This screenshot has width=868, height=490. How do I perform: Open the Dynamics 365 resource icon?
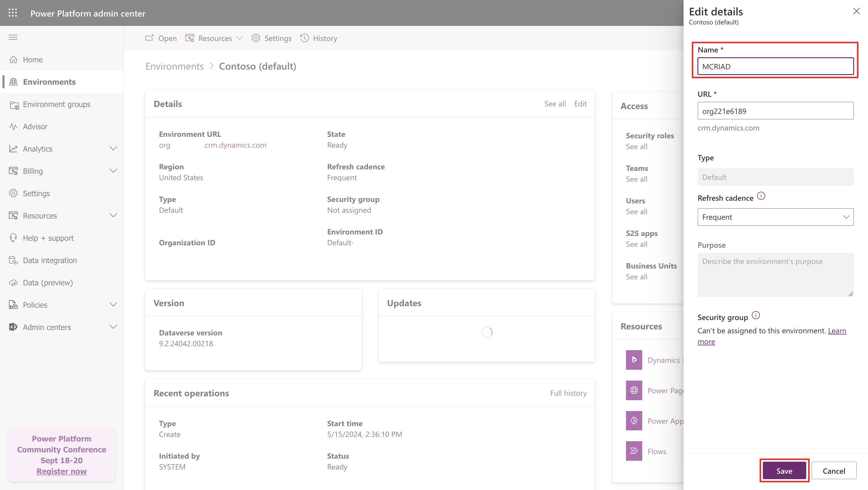(634, 360)
